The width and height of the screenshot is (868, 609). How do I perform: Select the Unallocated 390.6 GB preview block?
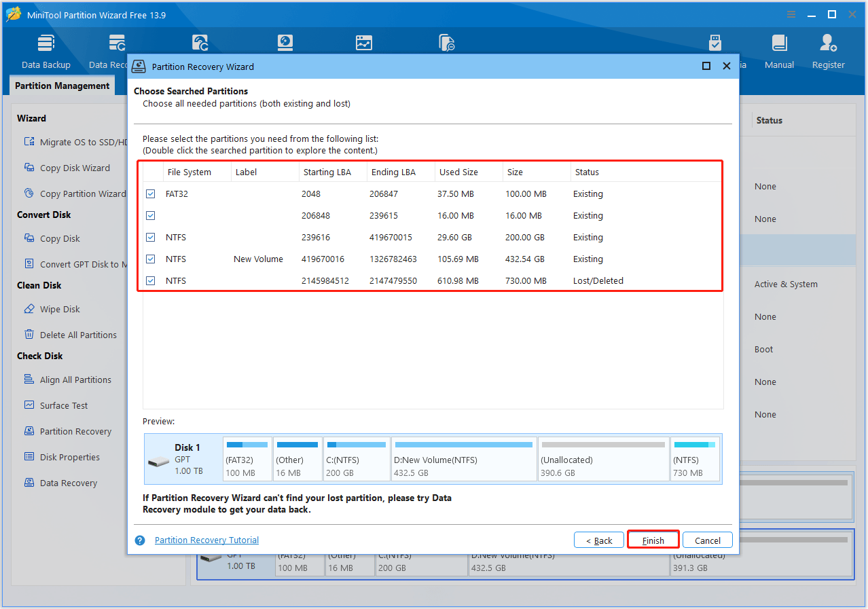[603, 460]
